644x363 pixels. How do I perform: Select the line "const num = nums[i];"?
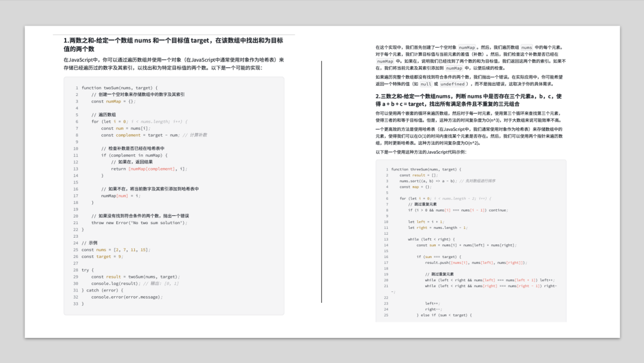(126, 129)
